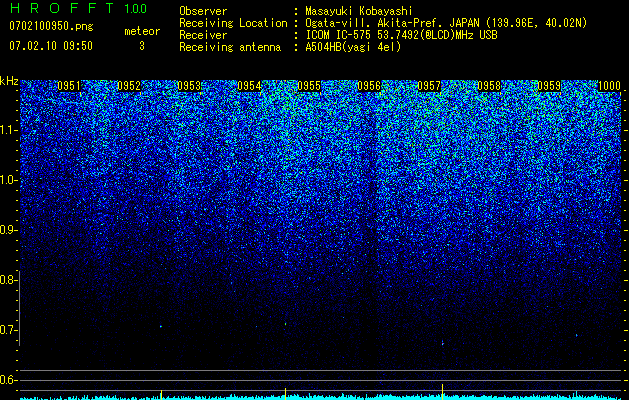Click the 0955 time label
Image resolution: width=629 pixels, height=400 pixels.
pos(309,86)
